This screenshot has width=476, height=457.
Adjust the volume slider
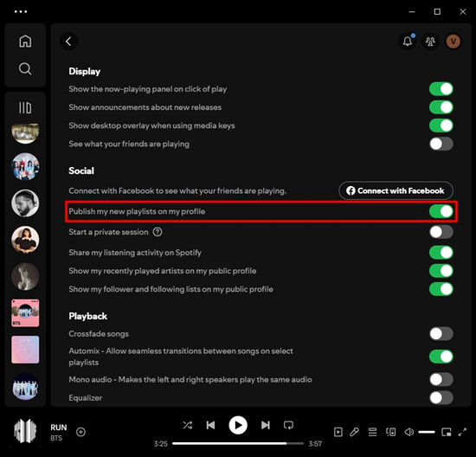pos(427,432)
